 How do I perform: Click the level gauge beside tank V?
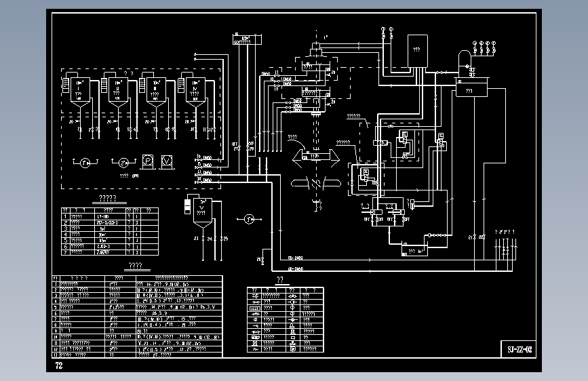point(187,207)
